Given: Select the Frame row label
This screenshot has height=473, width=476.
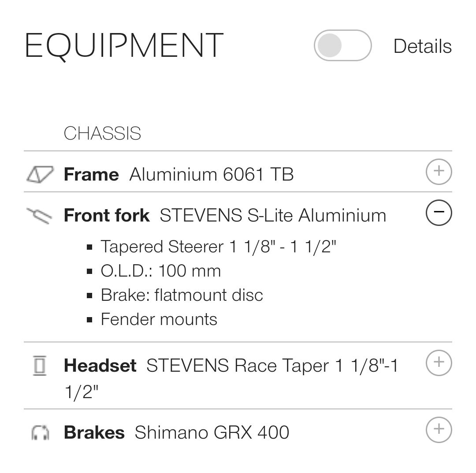Looking at the screenshot, I should (91, 175).
